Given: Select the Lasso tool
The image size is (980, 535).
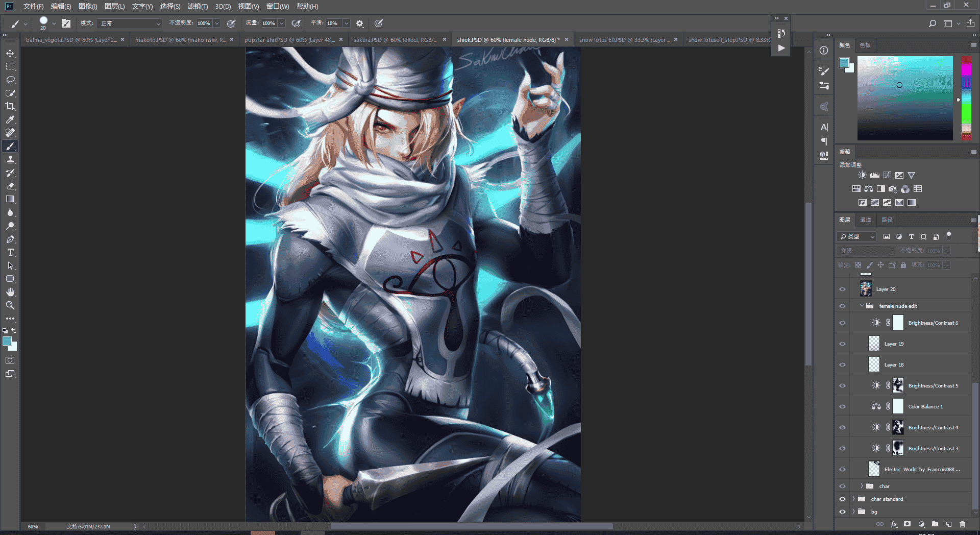Looking at the screenshot, I should click(x=10, y=80).
